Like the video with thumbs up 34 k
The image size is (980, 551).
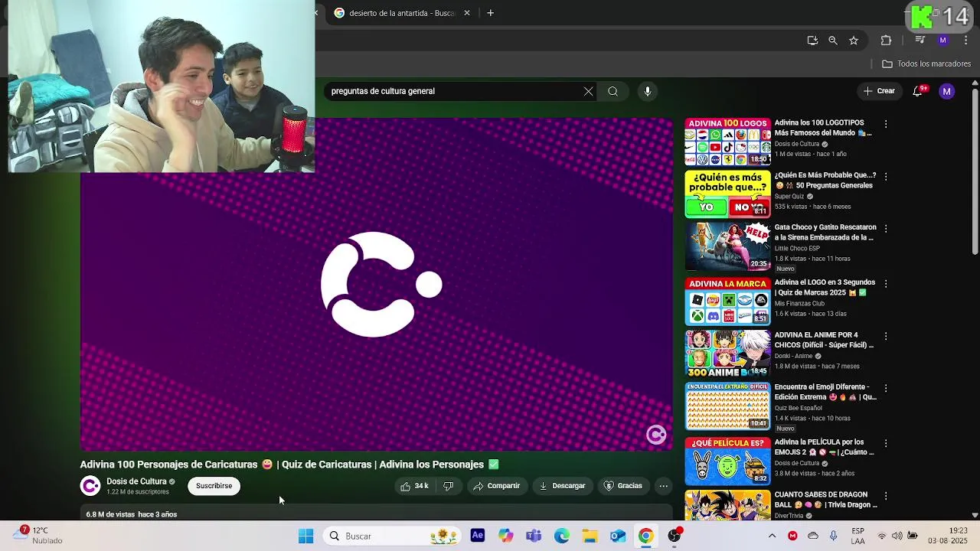click(414, 486)
